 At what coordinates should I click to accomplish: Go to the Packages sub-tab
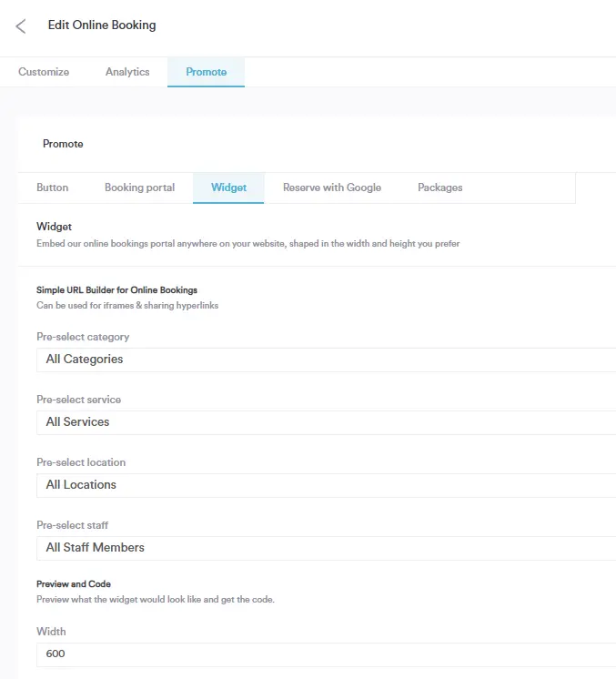click(439, 187)
